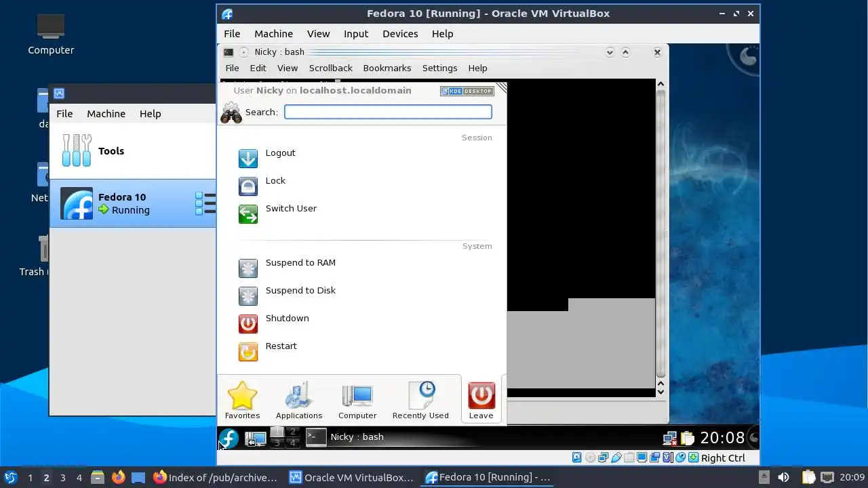The width and height of the screenshot is (868, 488).
Task: Click the KDE Desktop badge link
Action: 467,91
